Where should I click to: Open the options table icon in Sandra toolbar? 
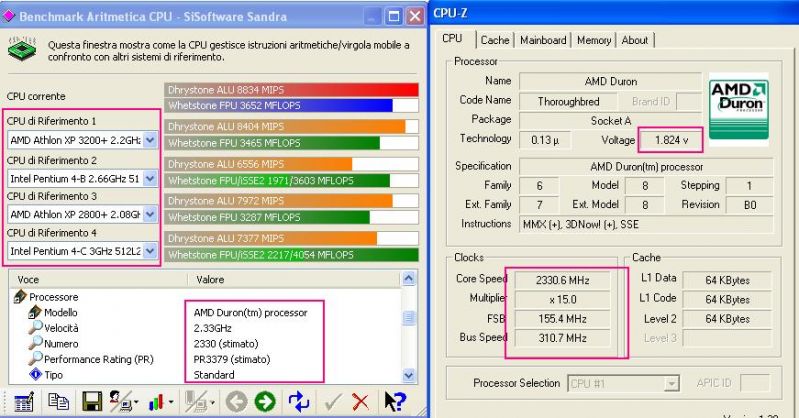coord(23,402)
